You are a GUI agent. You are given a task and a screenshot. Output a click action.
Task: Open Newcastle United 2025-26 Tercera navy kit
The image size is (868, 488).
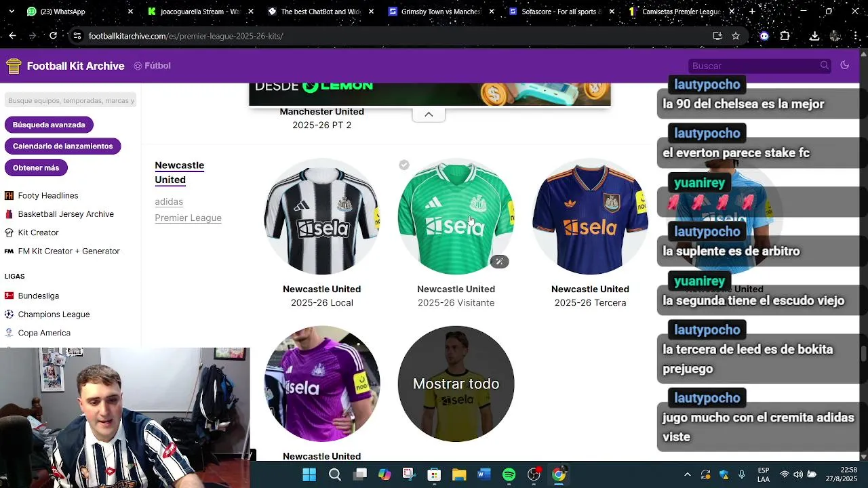590,217
